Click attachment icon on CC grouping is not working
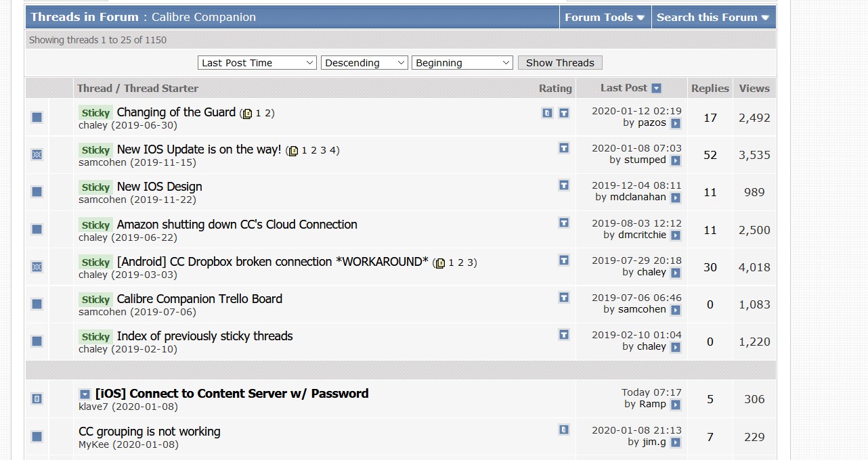The width and height of the screenshot is (868, 460). [564, 430]
